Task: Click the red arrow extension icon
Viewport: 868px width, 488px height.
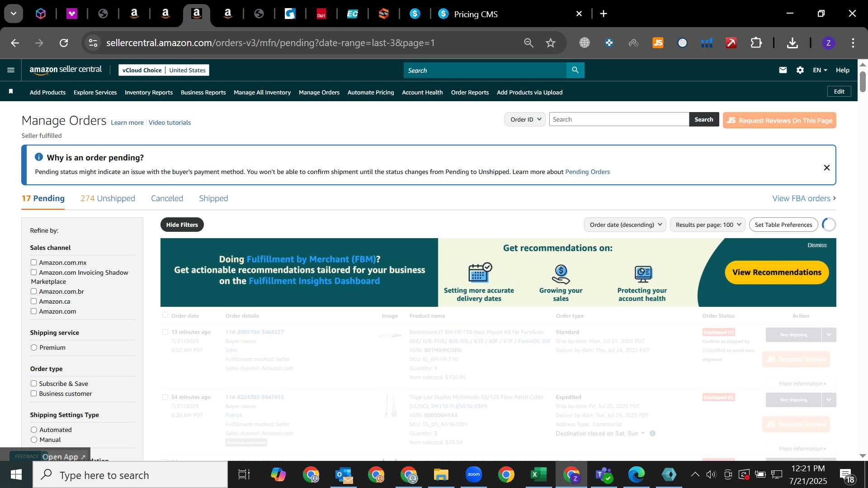Action: (731, 43)
